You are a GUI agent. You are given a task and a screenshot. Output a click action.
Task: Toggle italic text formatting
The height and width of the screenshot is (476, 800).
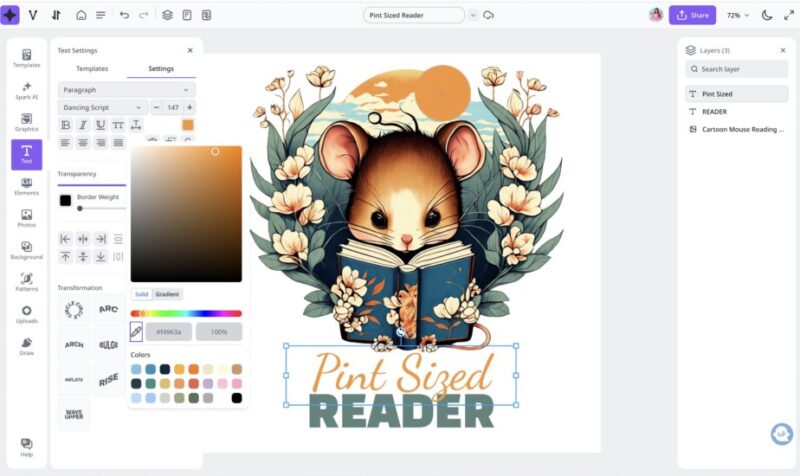pyautogui.click(x=83, y=125)
